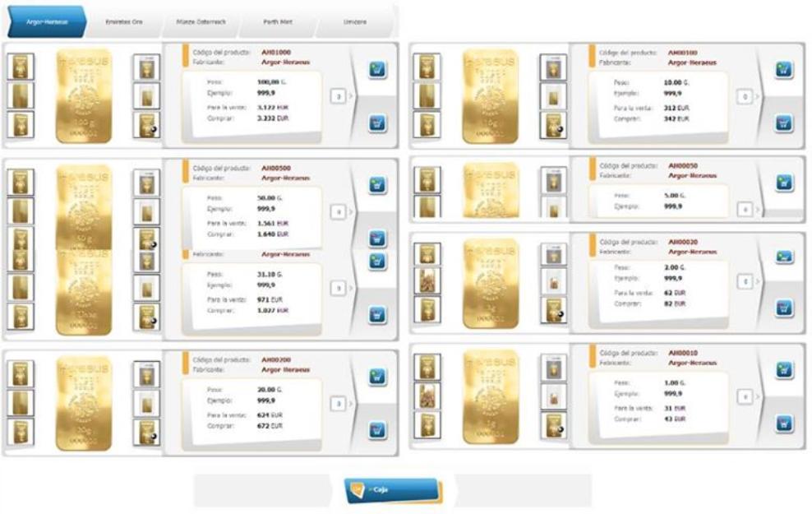Focus the quantity box for the 100 g bar
812x514 pixels.
point(338,96)
